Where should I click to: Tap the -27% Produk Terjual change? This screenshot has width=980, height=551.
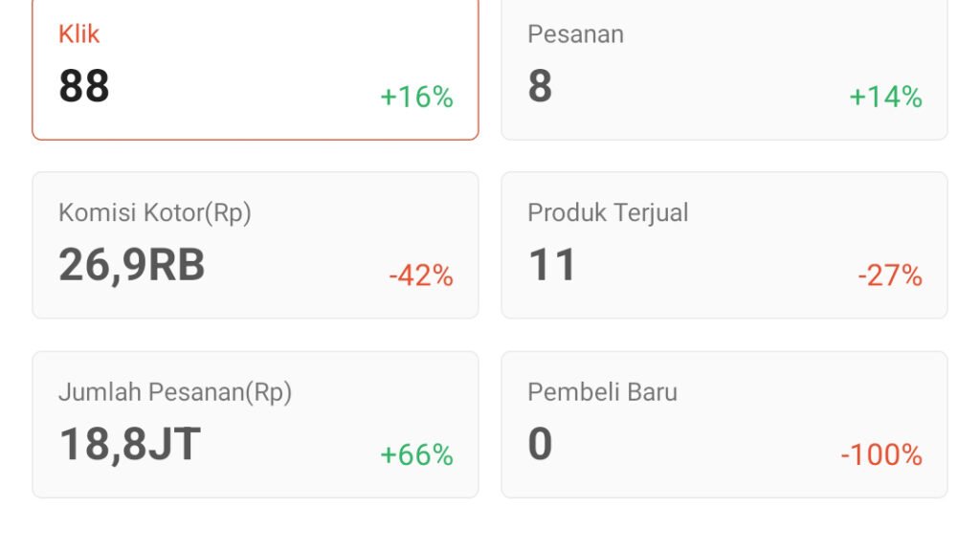pyautogui.click(x=889, y=276)
